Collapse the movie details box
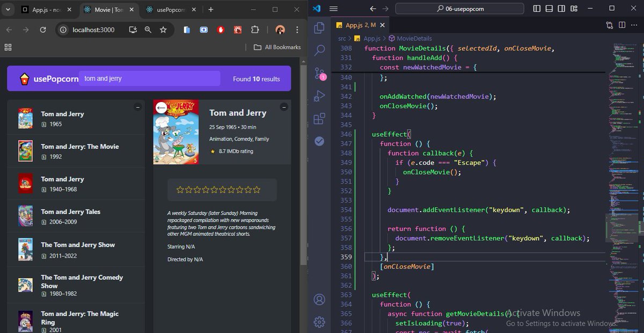 pos(284,107)
